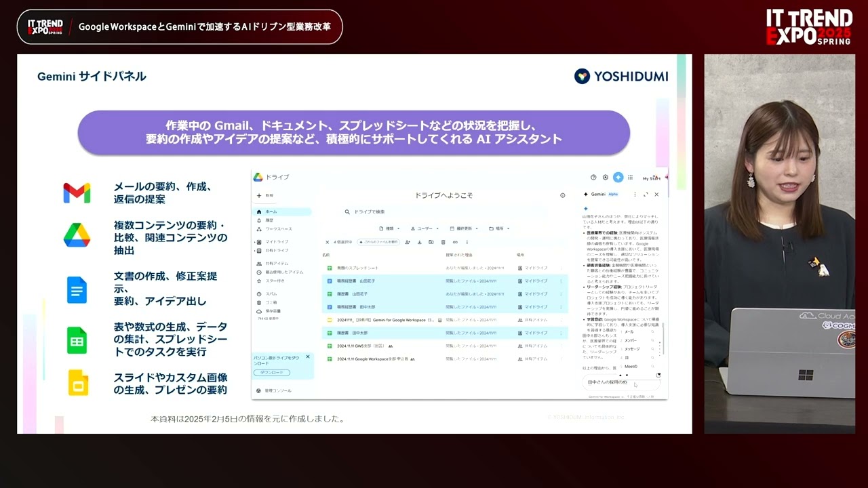
Task: Click the move-to-folder icon in selection toolbar
Action: pos(431,242)
